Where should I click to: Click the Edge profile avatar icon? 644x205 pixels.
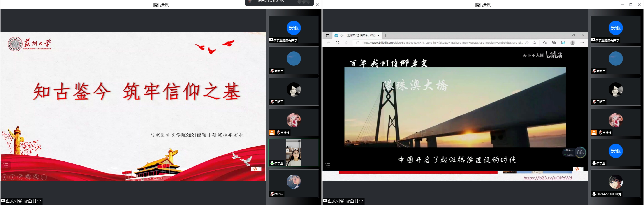572,43
